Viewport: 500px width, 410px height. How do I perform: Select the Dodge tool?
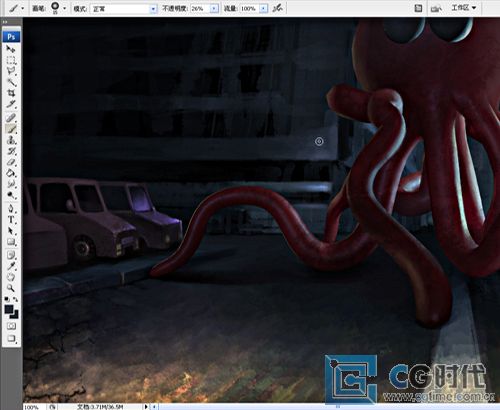point(11,195)
